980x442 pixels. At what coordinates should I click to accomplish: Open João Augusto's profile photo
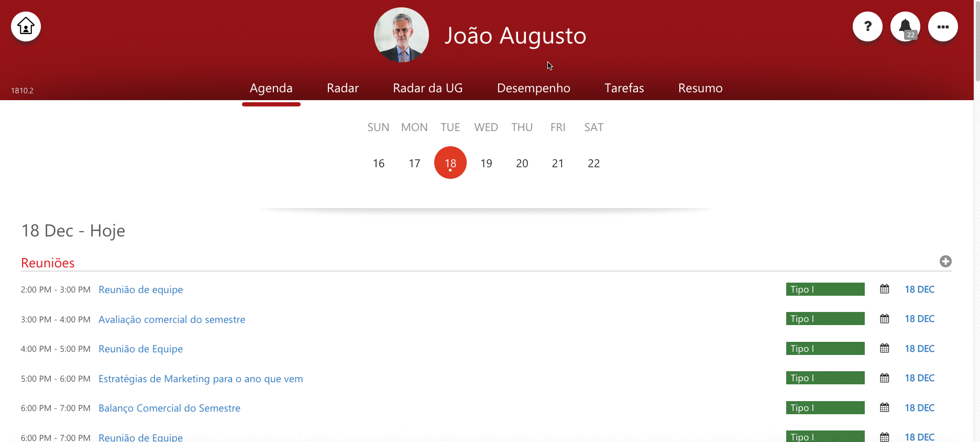401,35
